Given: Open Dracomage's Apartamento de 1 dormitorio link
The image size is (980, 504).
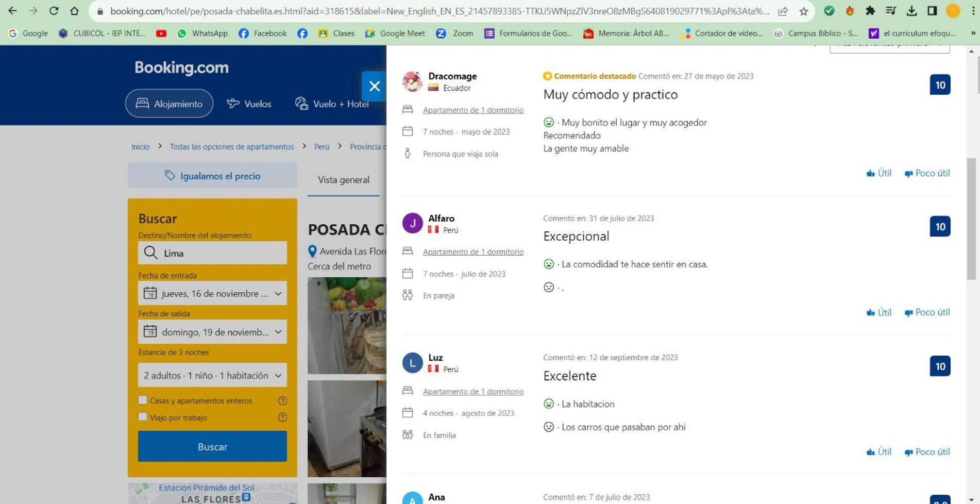Looking at the screenshot, I should point(473,110).
